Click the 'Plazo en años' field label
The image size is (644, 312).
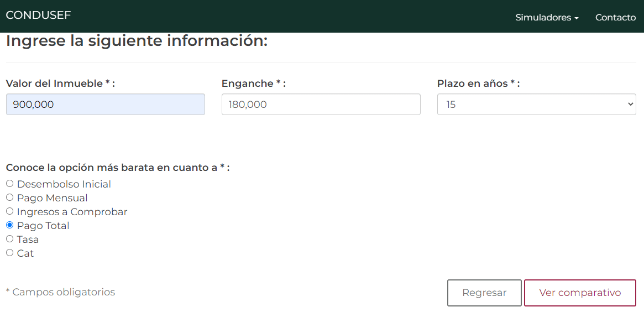click(x=478, y=84)
